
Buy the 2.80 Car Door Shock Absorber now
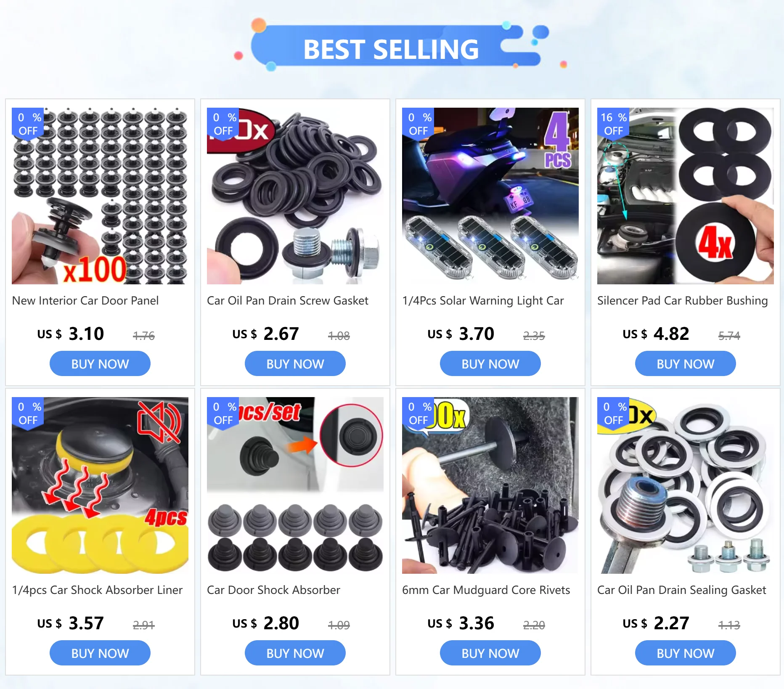[x=295, y=653]
